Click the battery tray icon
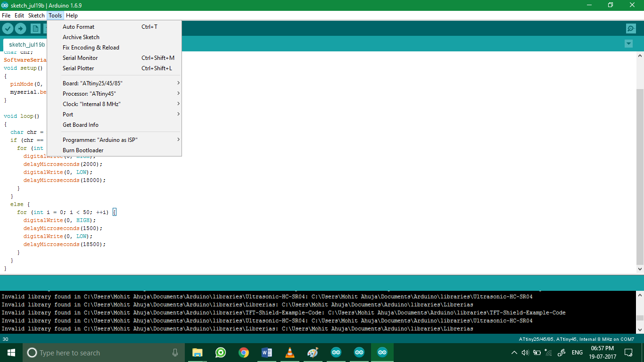644x362 pixels. pyautogui.click(x=537, y=353)
